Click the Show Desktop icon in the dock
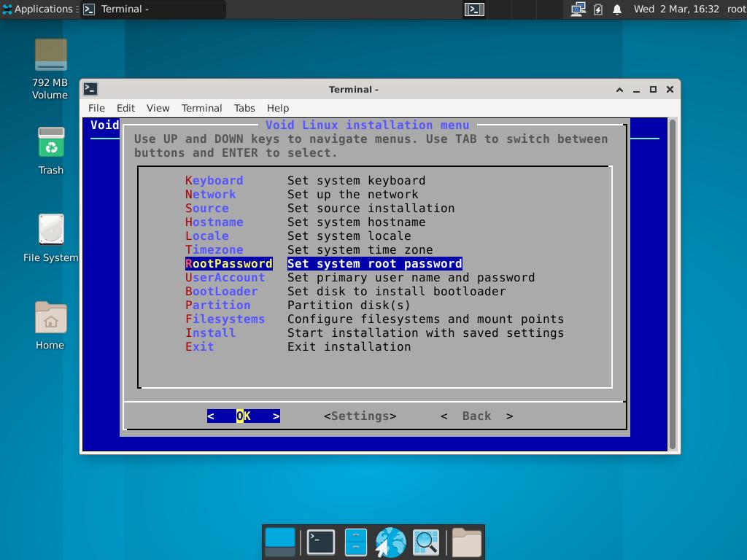747x560 pixels. point(279,542)
